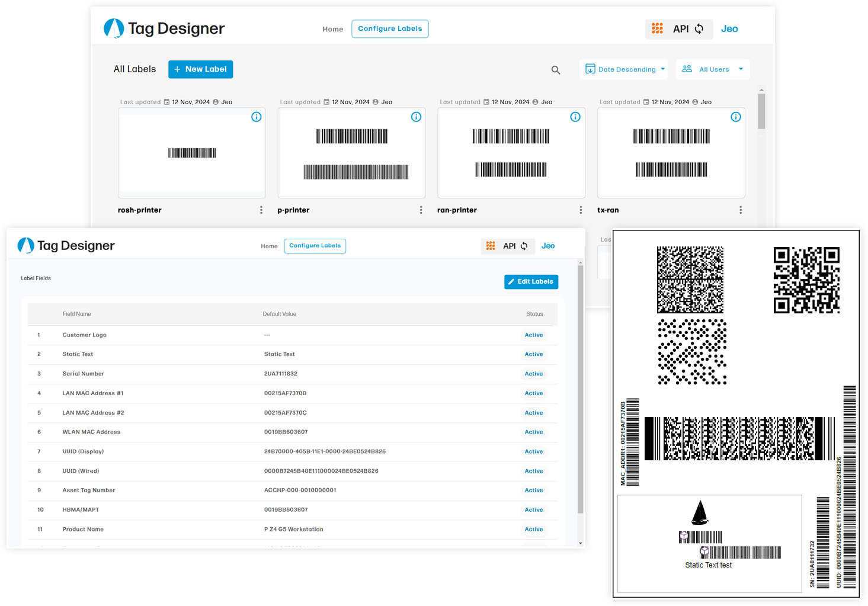Click Active status in Customer Logo row

pos(534,335)
